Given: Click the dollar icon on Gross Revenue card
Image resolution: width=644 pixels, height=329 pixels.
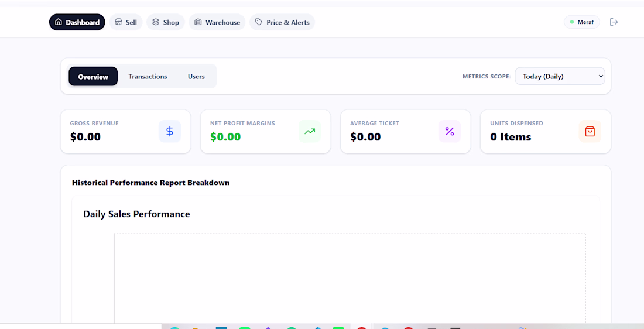Looking at the screenshot, I should coord(170,132).
